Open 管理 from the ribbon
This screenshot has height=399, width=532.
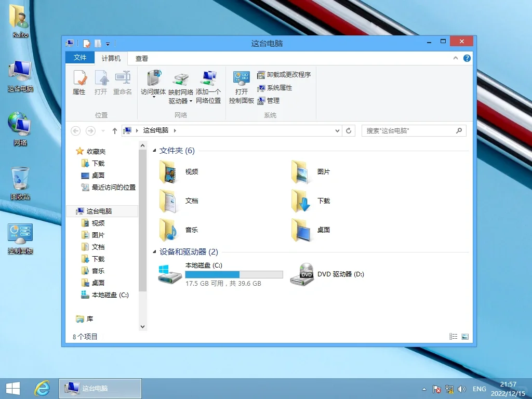(268, 101)
